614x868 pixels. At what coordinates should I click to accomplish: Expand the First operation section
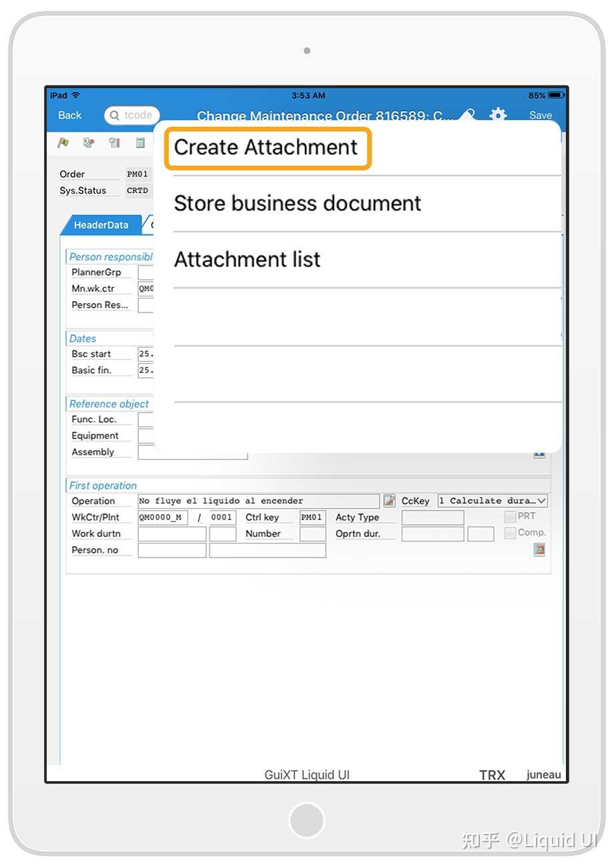click(x=102, y=485)
